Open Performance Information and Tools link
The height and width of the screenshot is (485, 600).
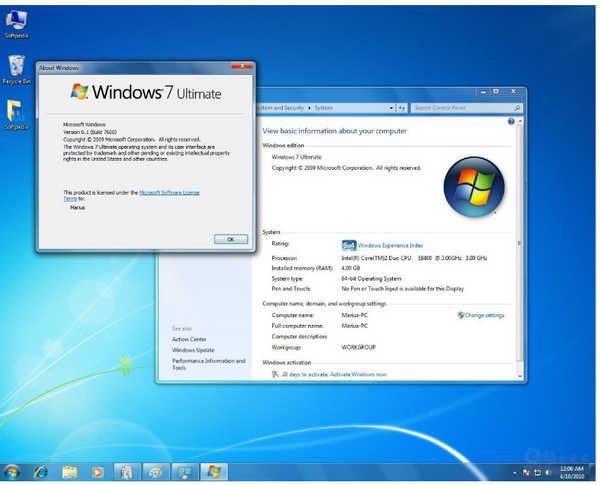click(x=209, y=364)
